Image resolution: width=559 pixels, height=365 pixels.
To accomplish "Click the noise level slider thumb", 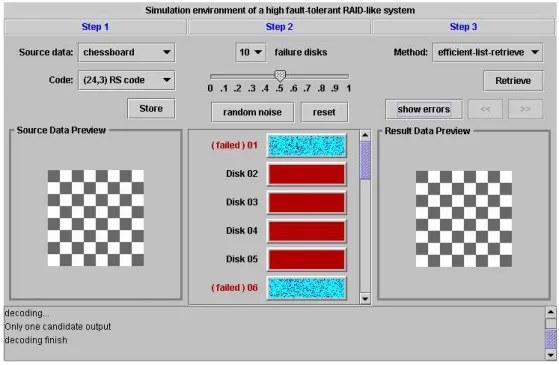I will [x=280, y=75].
